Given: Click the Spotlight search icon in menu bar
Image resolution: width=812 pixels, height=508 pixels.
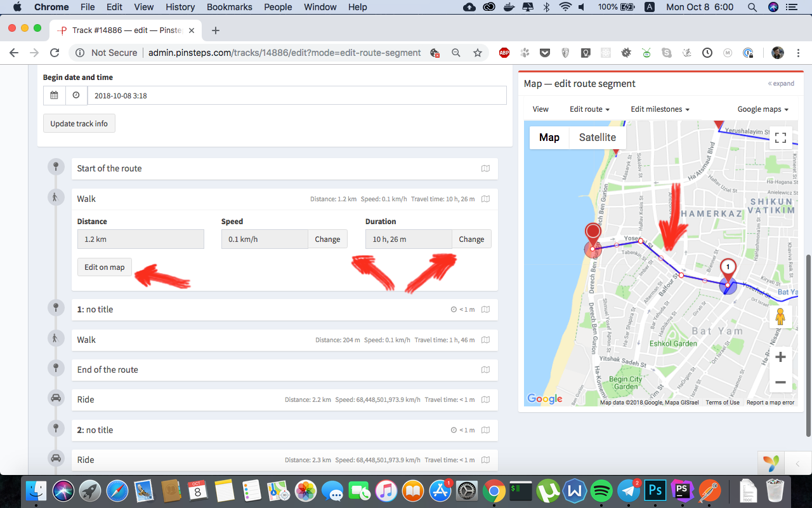Looking at the screenshot, I should 752,7.
